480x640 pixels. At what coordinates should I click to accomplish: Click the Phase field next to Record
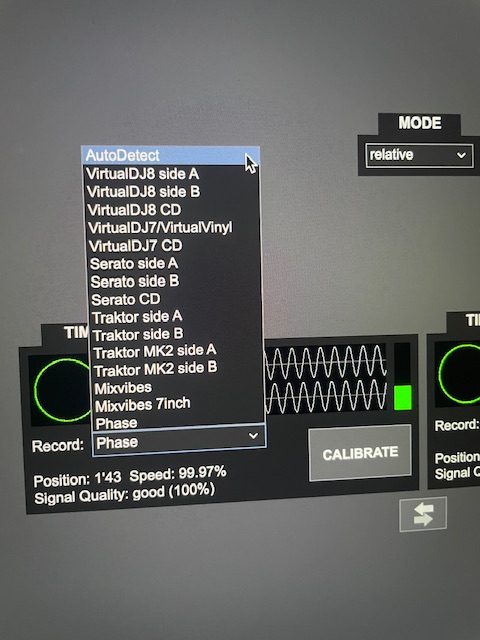(x=179, y=441)
